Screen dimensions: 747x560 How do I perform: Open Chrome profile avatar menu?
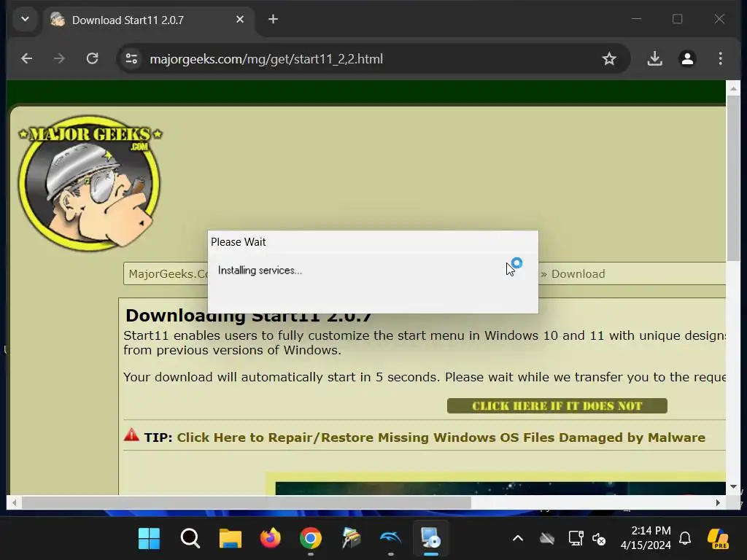point(687,58)
